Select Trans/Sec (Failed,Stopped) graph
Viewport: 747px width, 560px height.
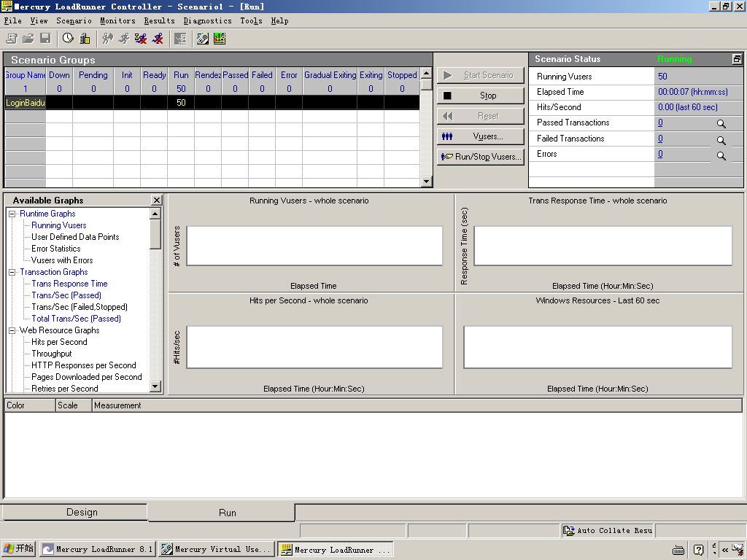79,307
